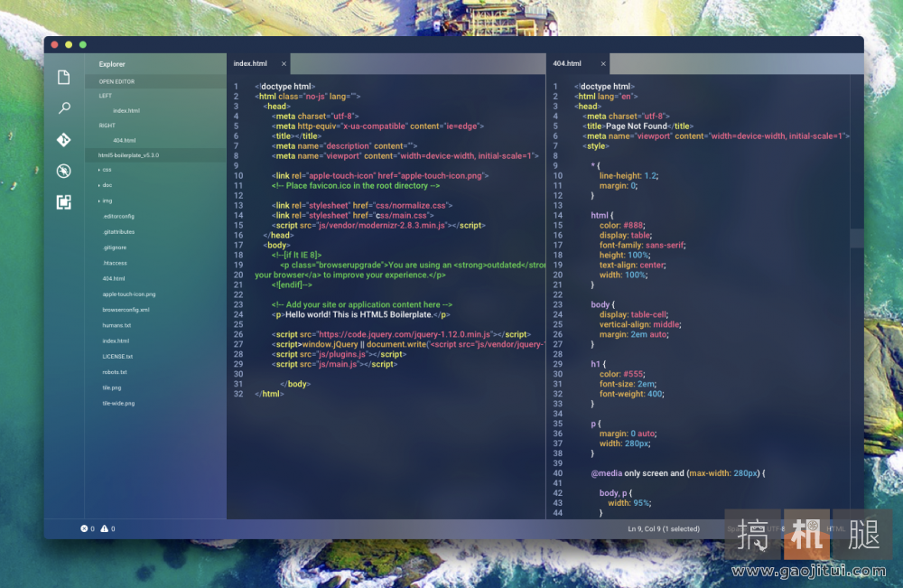Open apple-touch-icon.png in the file tree
This screenshot has width=903, height=588.
point(129,294)
